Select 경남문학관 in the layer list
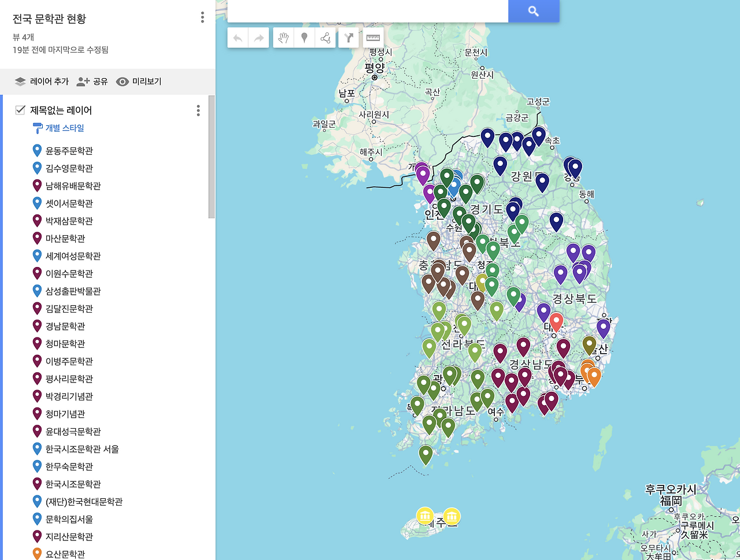 tap(65, 326)
